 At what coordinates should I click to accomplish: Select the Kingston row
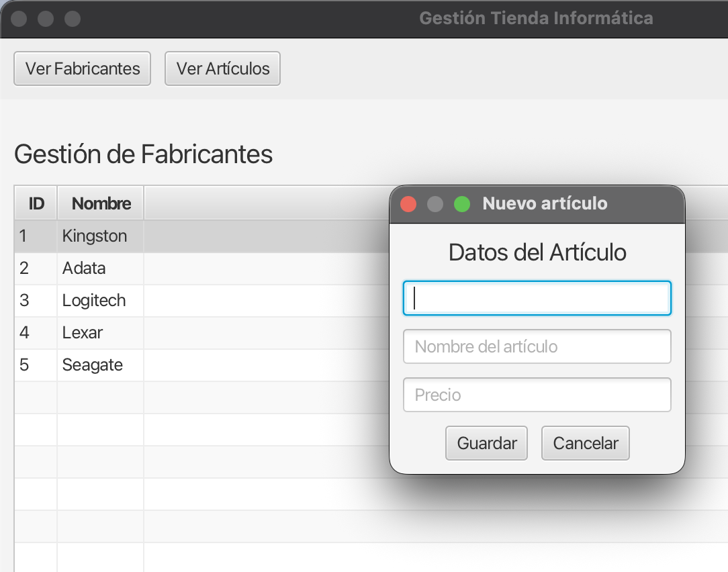202,236
